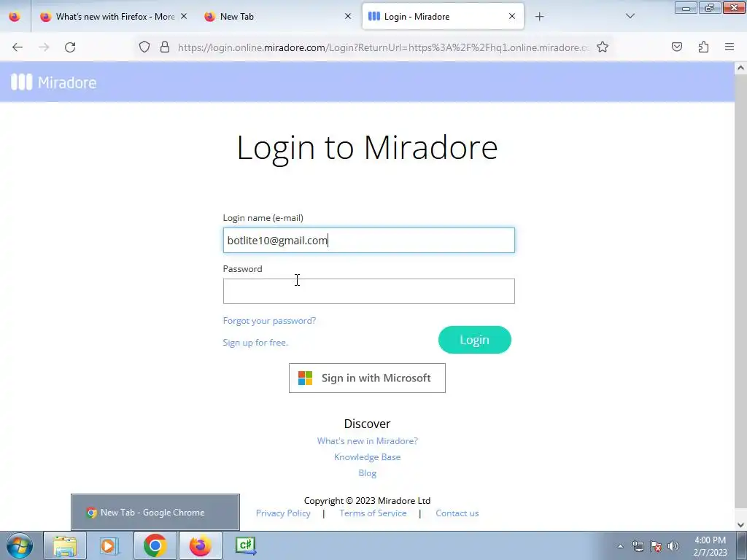Screen dimensions: 747x560
Task: Click the volume speaker tray icon
Action: point(673,546)
